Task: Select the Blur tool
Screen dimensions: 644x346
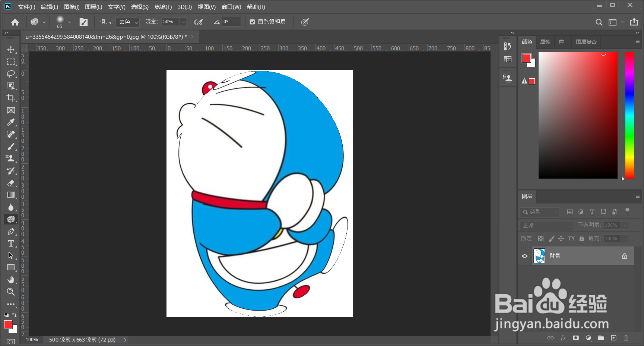Action: tap(11, 207)
